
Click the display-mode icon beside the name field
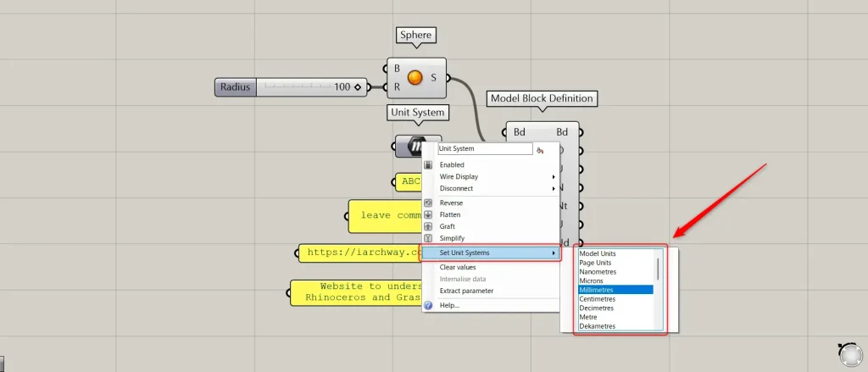click(x=540, y=149)
